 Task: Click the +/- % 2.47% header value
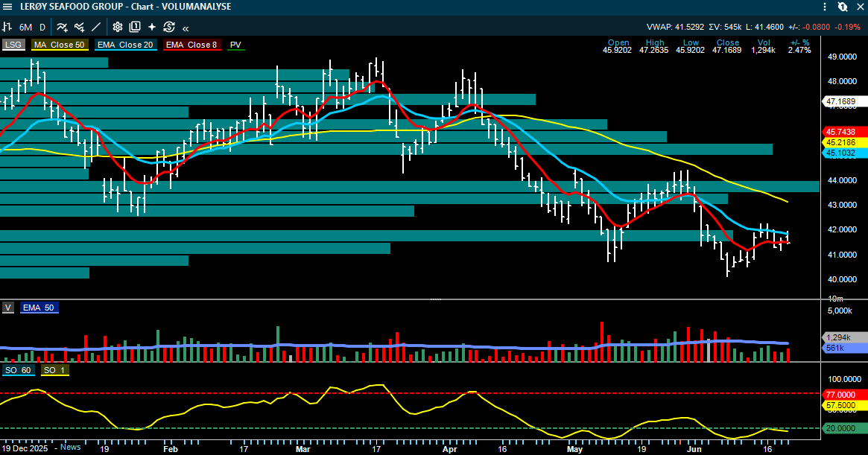tap(800, 51)
